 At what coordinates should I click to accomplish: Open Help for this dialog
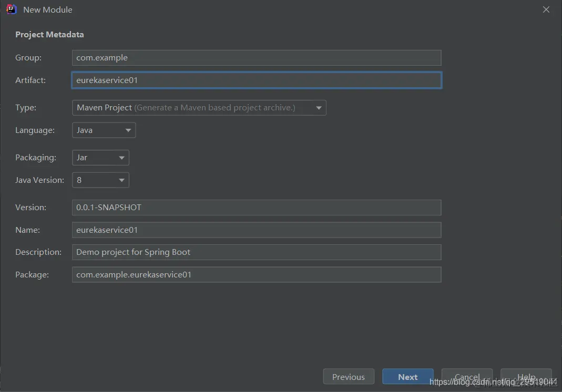[526, 377]
